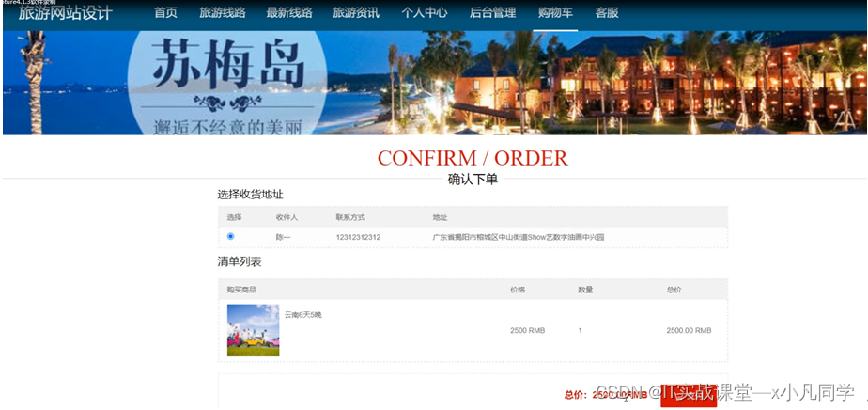The width and height of the screenshot is (868, 410).
Task: Select the 旅游资讯 nav item
Action: tap(356, 13)
